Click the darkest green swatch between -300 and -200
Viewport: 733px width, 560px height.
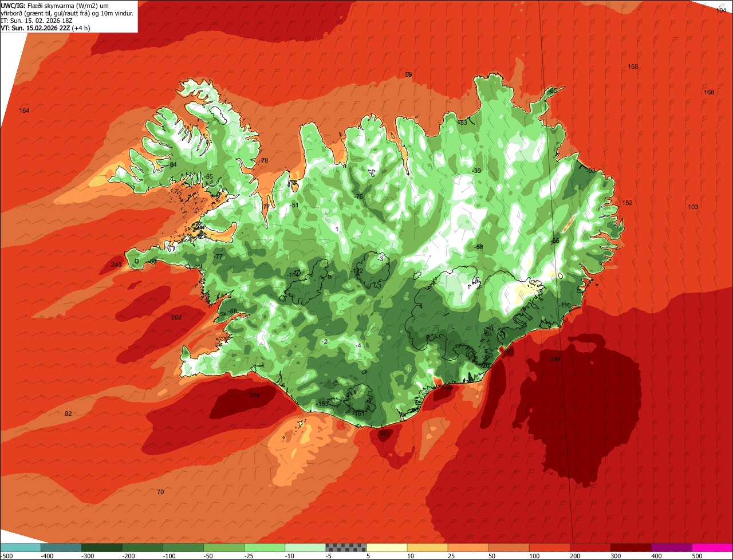[102, 547]
